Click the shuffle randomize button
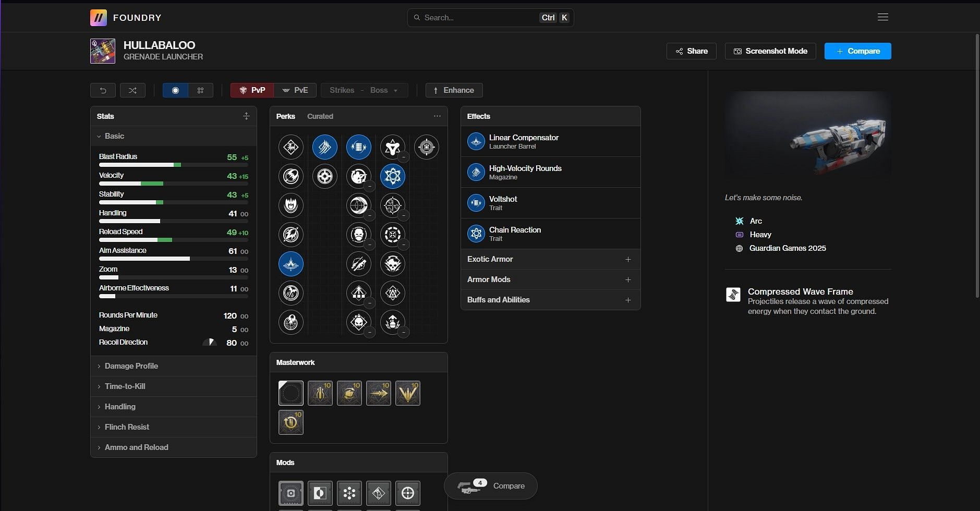Screen dimensions: 980x511 pyautogui.click(x=132, y=90)
